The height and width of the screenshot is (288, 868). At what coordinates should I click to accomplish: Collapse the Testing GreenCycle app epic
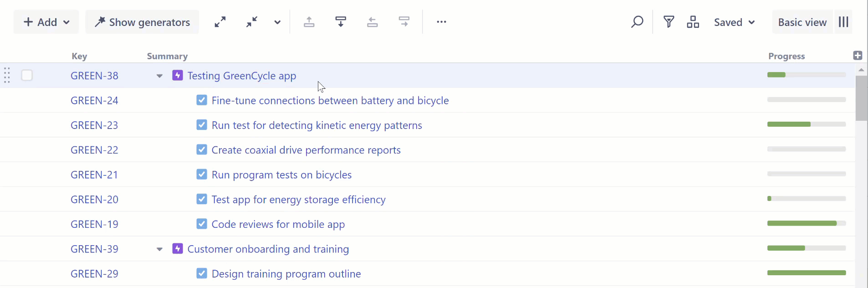(x=159, y=76)
